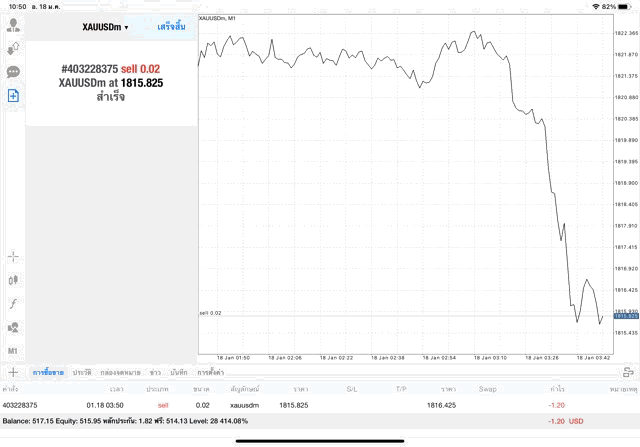This screenshot has height=447, width=640.
Task: Open the indicators f icon
Action: tap(13, 303)
